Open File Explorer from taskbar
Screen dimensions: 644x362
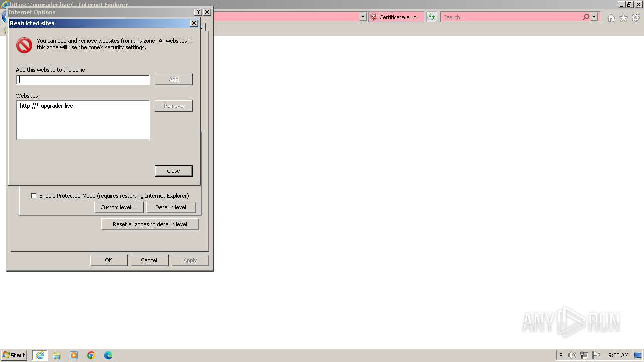[57, 355]
